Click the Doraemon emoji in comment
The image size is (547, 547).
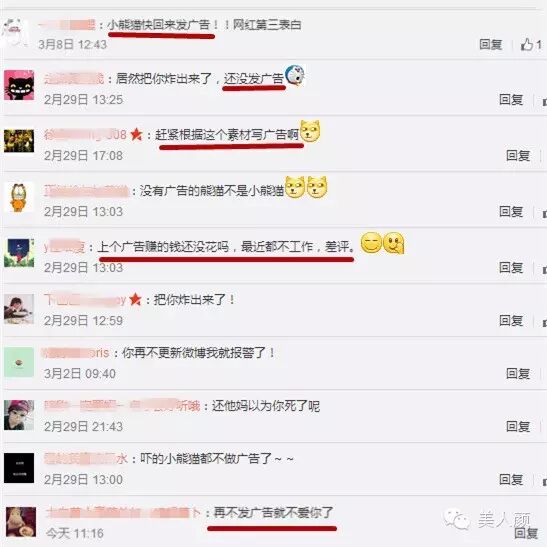pyautogui.click(x=295, y=75)
